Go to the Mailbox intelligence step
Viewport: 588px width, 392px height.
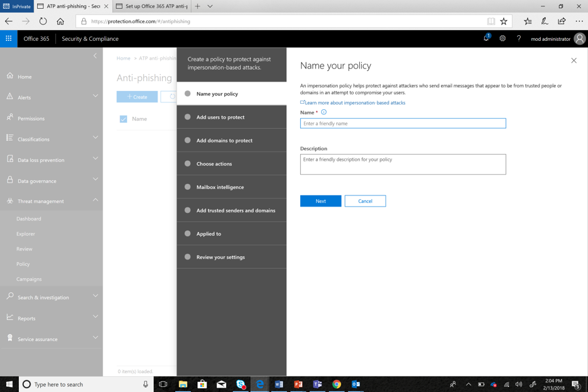click(x=231, y=187)
